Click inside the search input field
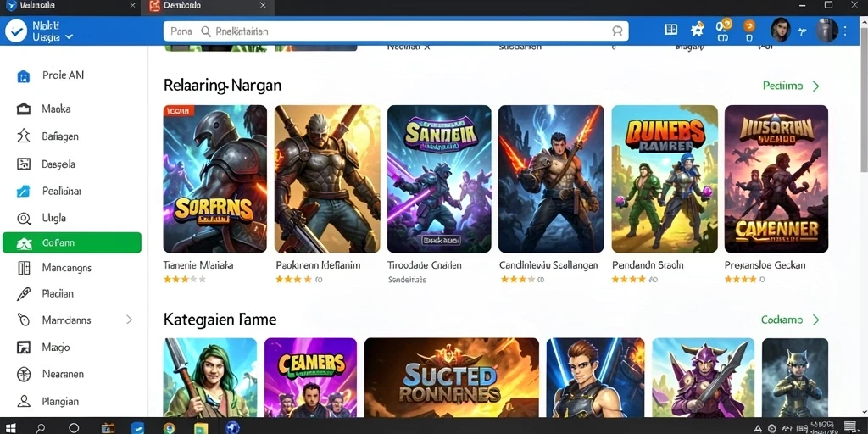 point(396,31)
